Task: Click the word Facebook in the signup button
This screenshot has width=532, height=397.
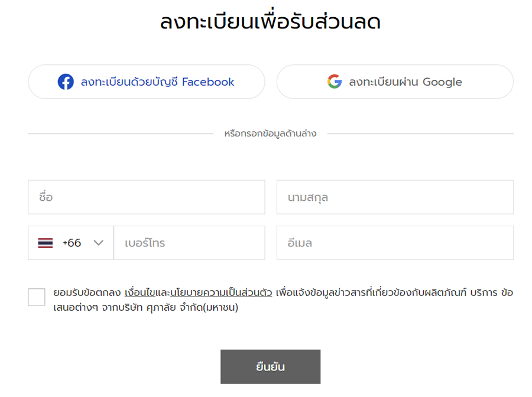Action: [208, 82]
